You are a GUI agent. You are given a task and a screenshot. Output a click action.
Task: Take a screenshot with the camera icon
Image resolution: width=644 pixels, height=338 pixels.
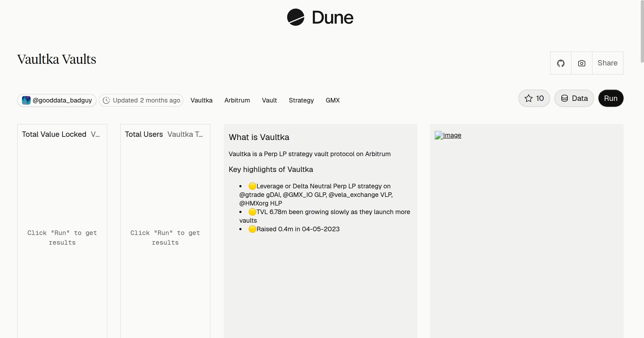[582, 63]
